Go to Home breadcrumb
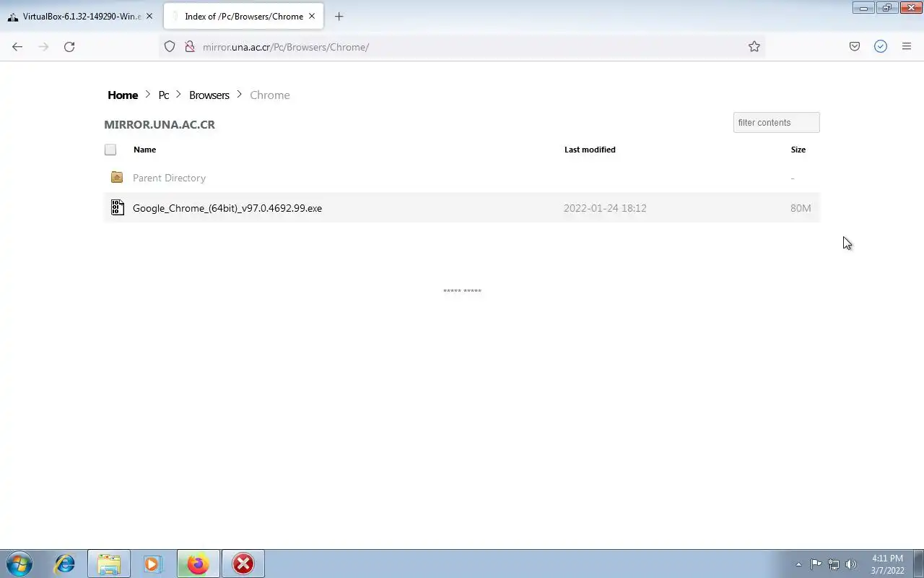The height and width of the screenshot is (578, 924). coord(123,95)
